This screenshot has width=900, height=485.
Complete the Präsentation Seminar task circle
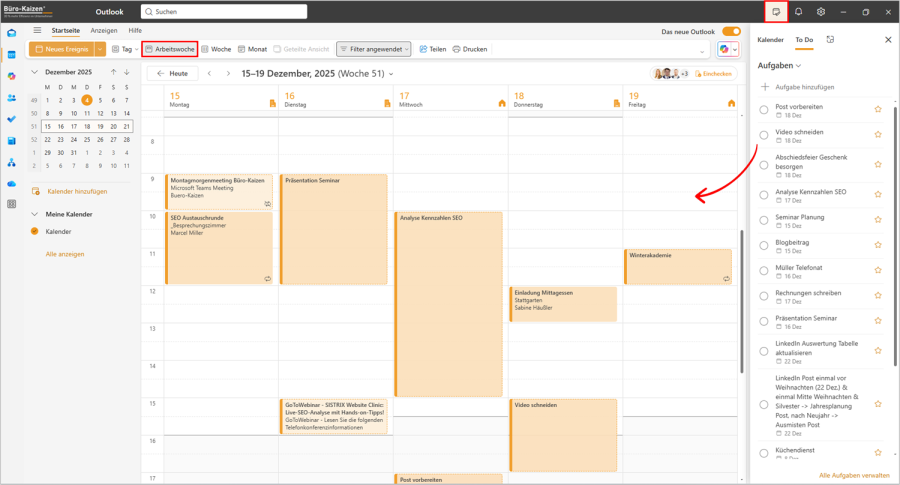[763, 321]
